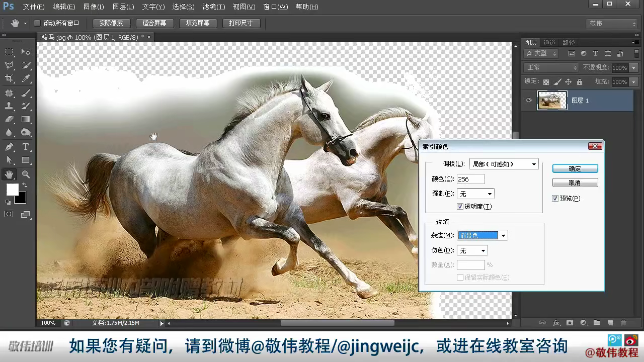
Task: Create a new layer group
Action: (x=597, y=323)
